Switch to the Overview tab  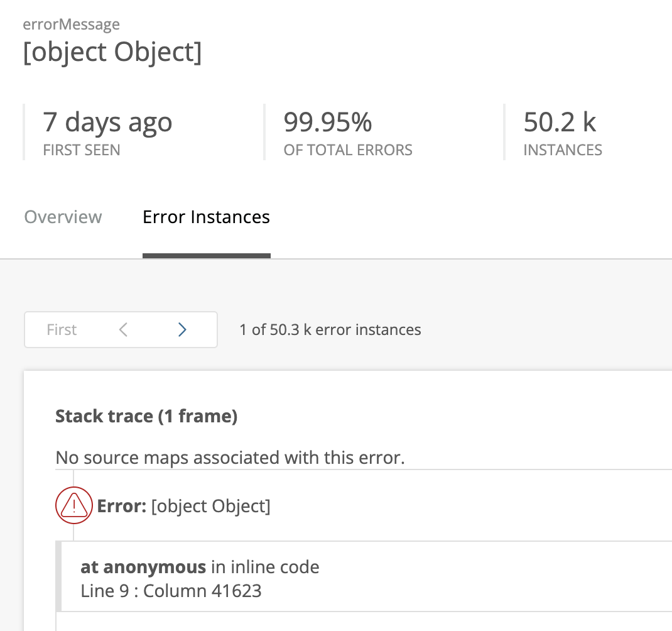click(x=63, y=217)
